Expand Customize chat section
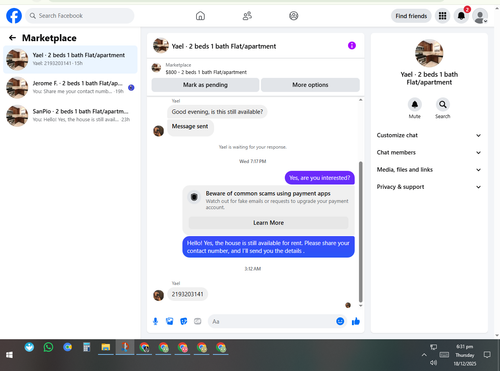The width and height of the screenshot is (500, 371). 429,135
